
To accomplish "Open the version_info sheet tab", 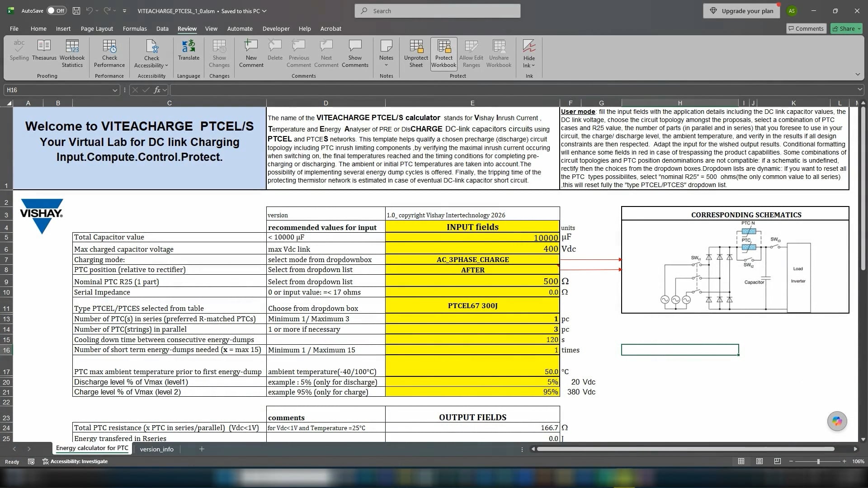I will pyautogui.click(x=156, y=449).
